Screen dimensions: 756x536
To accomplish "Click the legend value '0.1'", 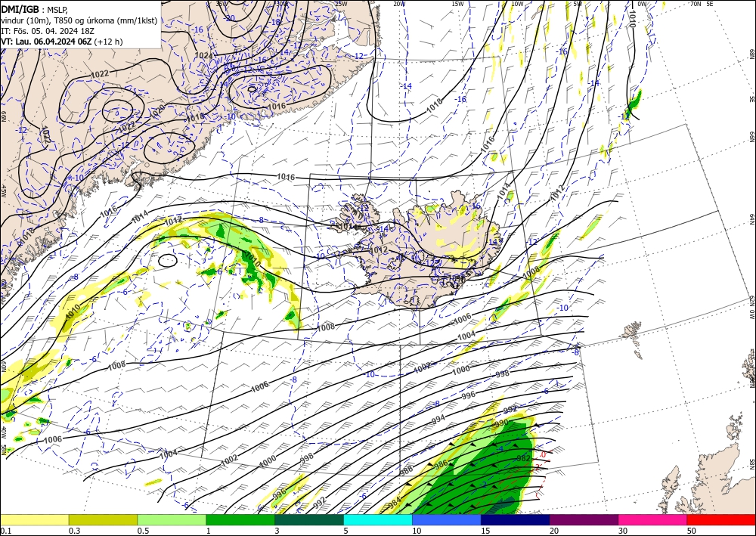I will tap(5, 531).
